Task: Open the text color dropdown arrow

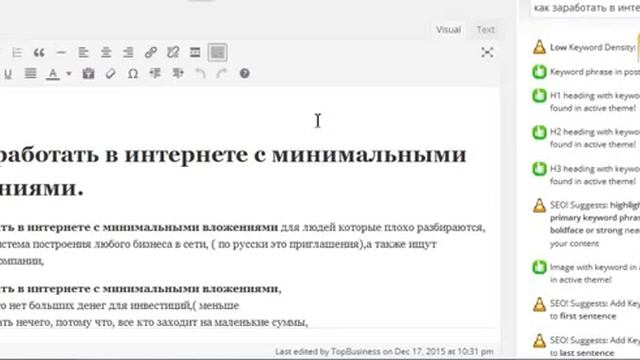Action: click(x=69, y=74)
